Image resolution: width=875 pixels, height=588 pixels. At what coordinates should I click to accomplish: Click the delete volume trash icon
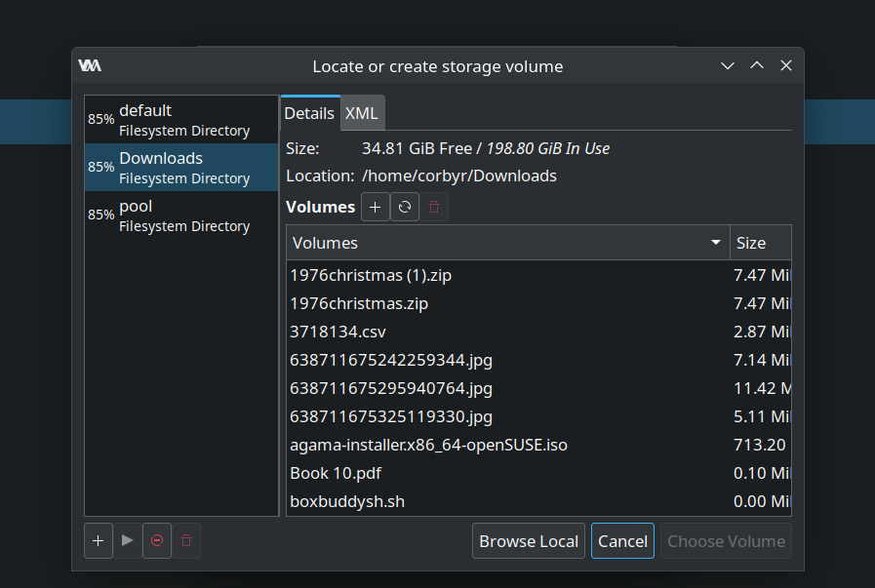(433, 207)
